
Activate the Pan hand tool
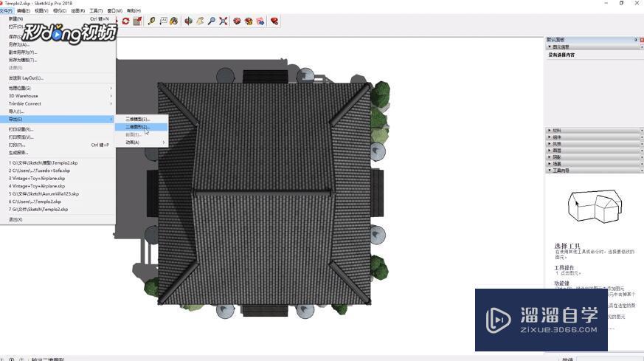tap(200, 21)
